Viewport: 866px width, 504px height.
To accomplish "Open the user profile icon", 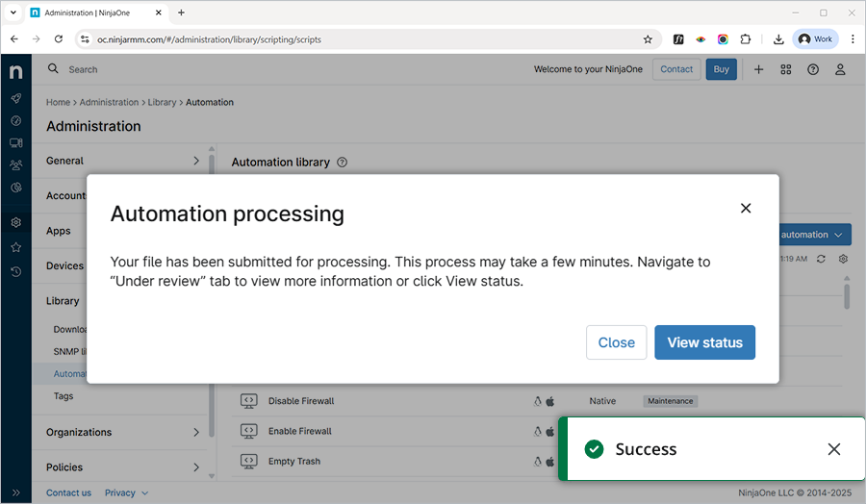I will (840, 69).
